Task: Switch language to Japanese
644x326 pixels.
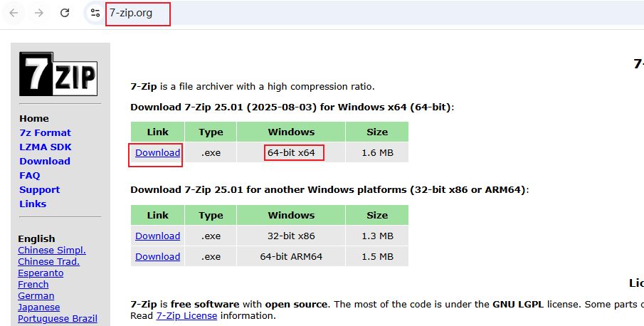Action: pyautogui.click(x=39, y=307)
